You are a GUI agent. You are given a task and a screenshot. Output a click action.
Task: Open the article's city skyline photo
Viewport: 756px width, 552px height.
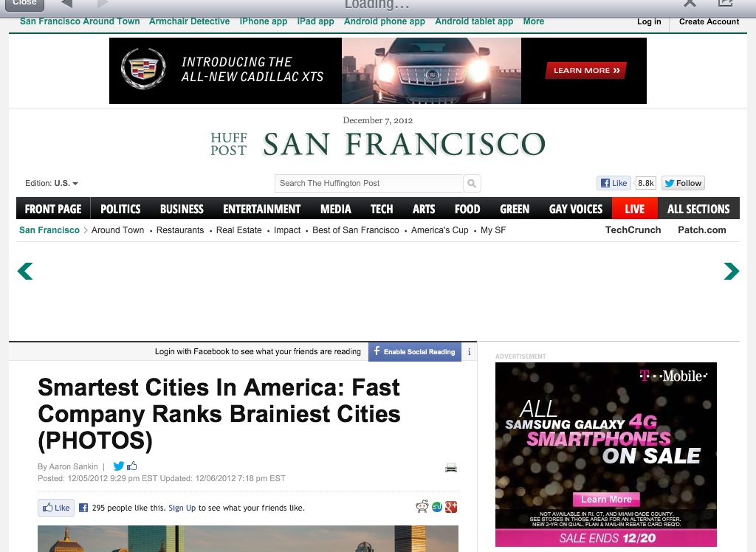[248, 539]
